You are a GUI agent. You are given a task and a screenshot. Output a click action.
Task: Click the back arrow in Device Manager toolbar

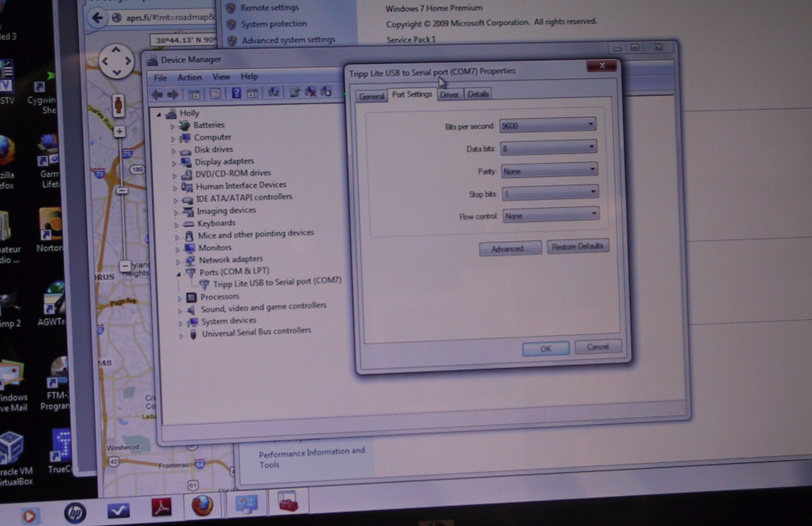157,94
